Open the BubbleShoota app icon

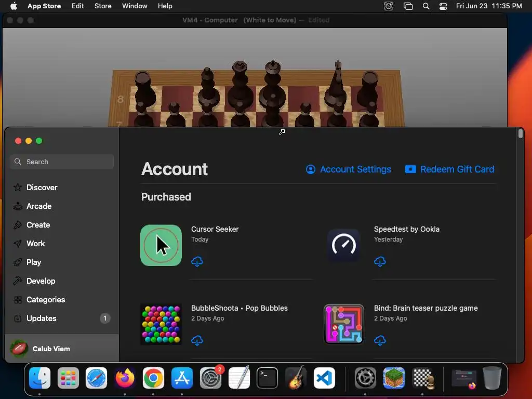161,324
